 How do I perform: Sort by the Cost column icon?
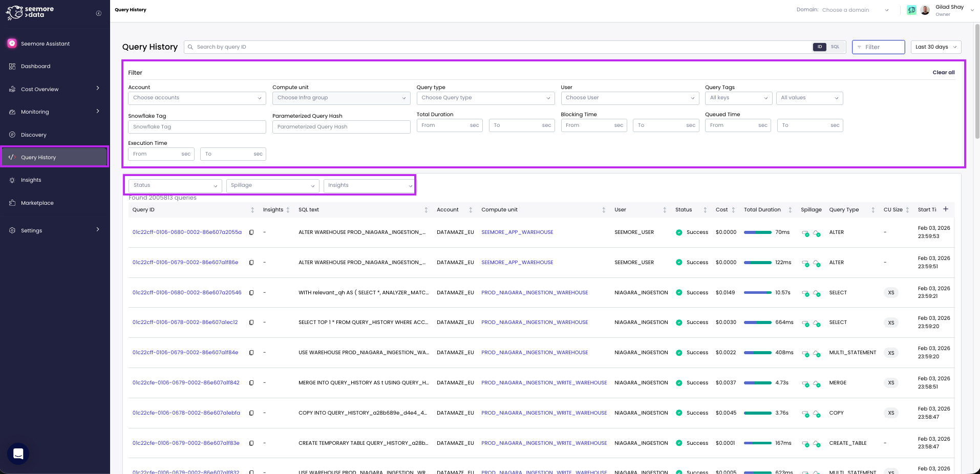pos(733,210)
